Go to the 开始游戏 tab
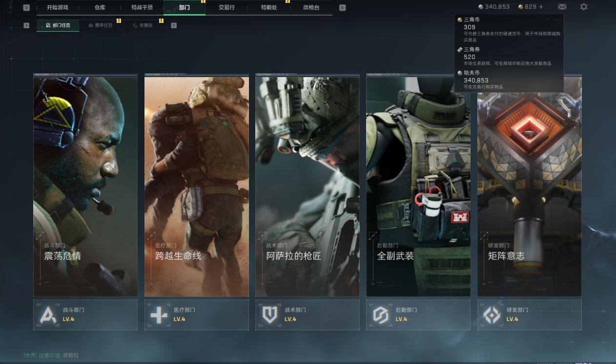 tap(58, 7)
